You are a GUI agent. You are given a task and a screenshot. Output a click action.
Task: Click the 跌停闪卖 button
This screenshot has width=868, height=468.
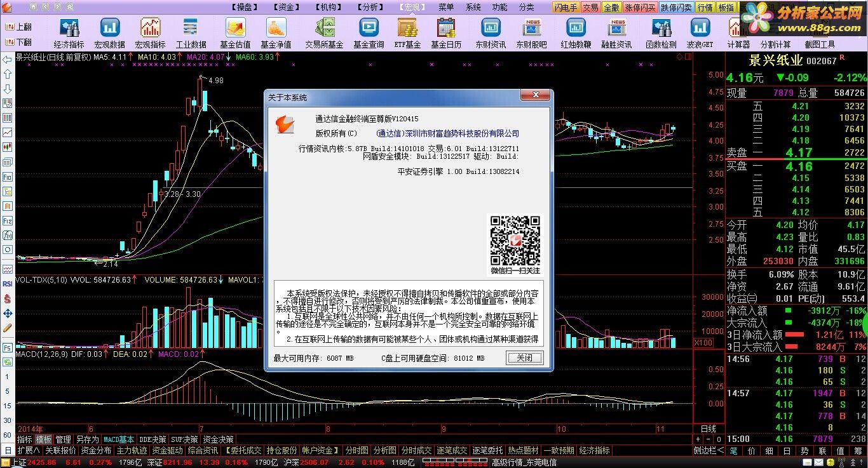(x=676, y=7)
